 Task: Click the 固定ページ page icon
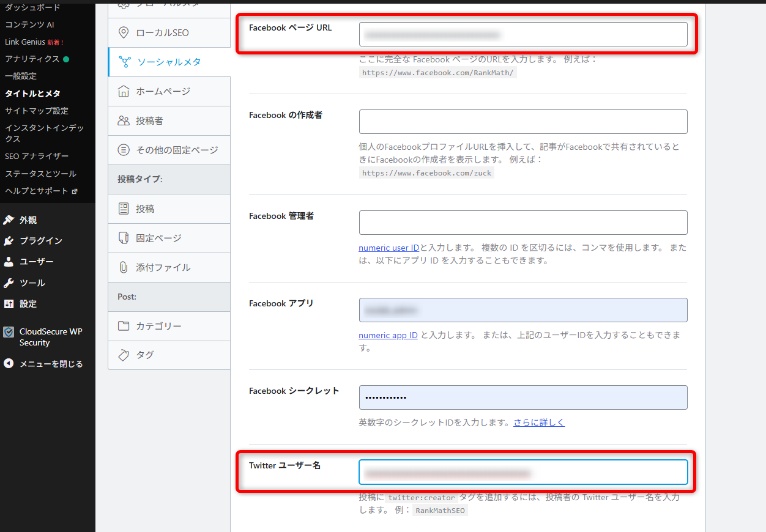124,238
